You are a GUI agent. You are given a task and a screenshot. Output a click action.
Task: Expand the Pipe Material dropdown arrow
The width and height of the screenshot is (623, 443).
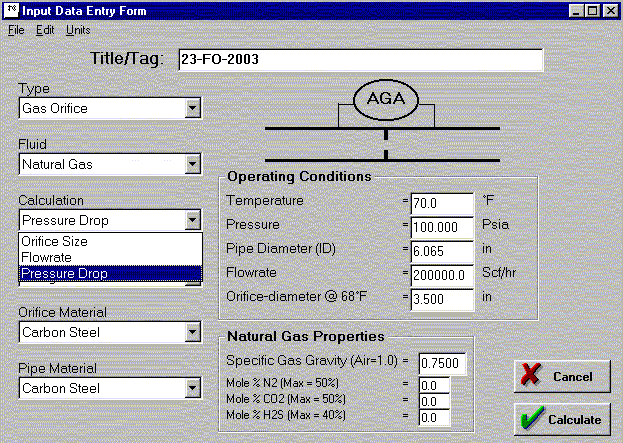pos(192,388)
